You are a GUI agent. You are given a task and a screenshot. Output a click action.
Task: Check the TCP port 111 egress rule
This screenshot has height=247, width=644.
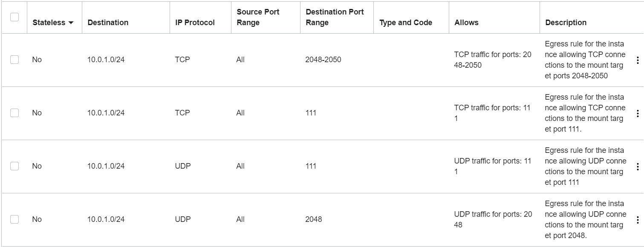14,113
